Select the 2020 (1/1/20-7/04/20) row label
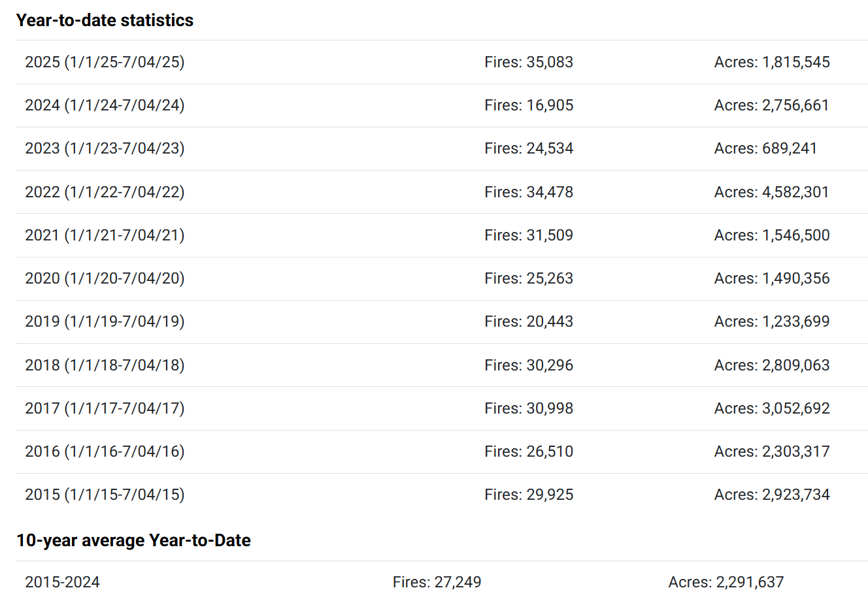Viewport: 868px width, 605px height. (105, 278)
